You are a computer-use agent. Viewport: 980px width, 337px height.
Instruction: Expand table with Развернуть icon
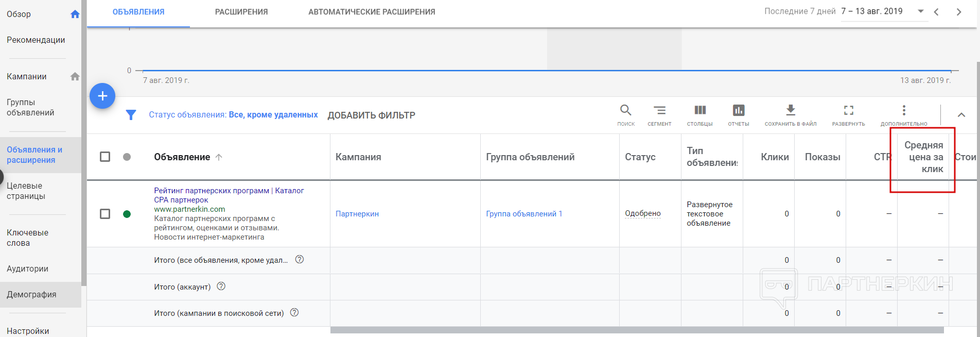pos(848,111)
